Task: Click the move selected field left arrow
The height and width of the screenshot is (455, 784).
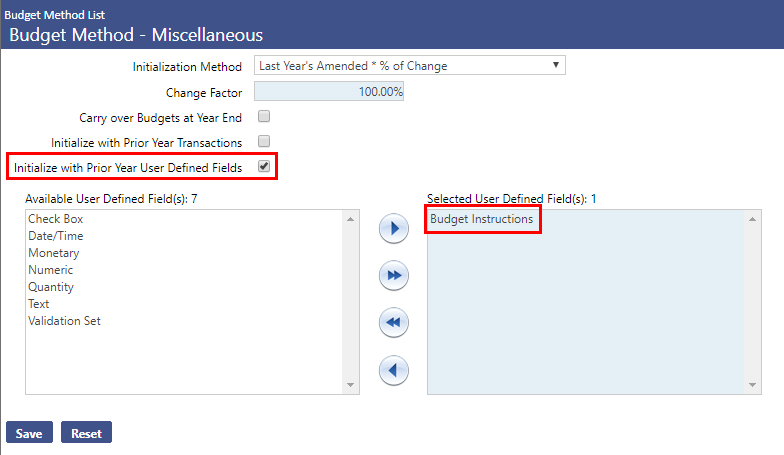Action: (x=394, y=371)
